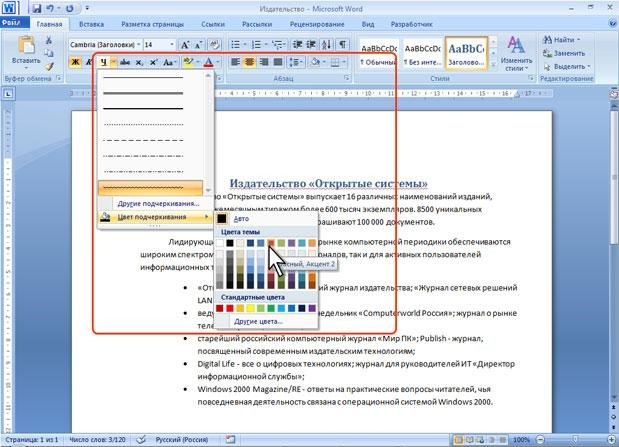Image resolution: width=619 pixels, height=447 pixels.
Task: Open the font color dropdown arrow
Action: coord(218,62)
